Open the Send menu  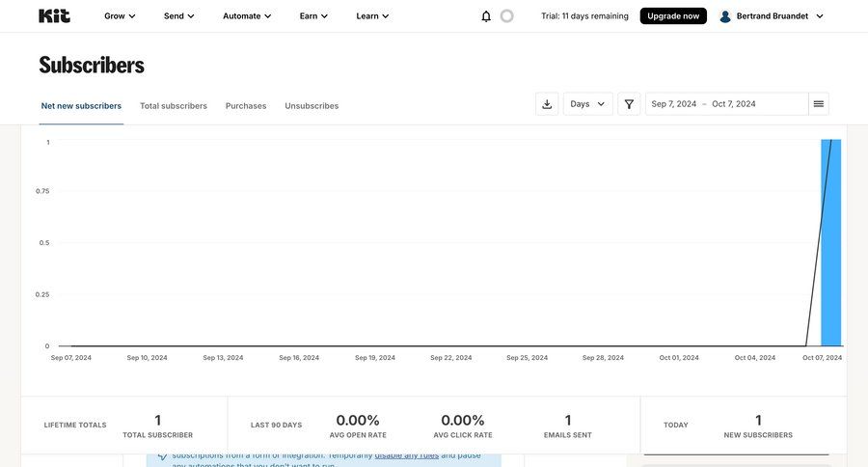[178, 16]
